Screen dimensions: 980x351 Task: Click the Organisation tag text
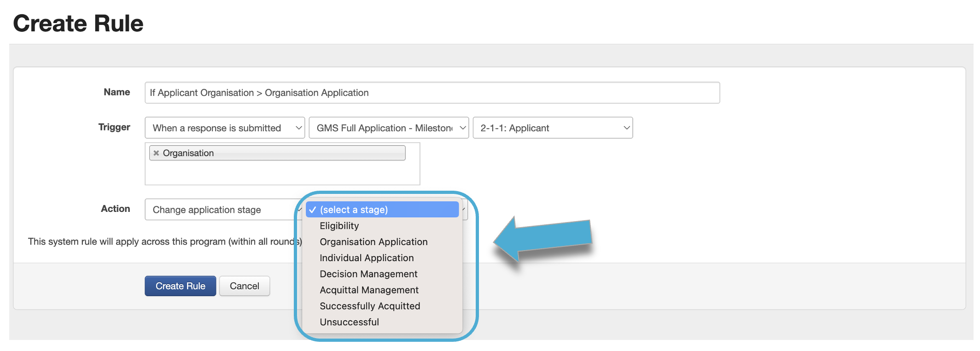[x=188, y=153]
